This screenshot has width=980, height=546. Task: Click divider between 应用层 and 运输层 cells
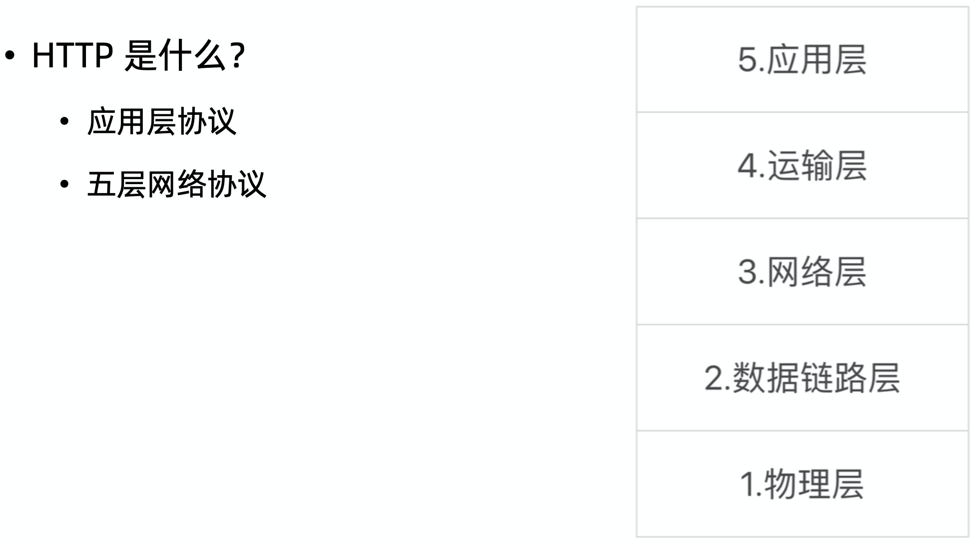point(802,112)
